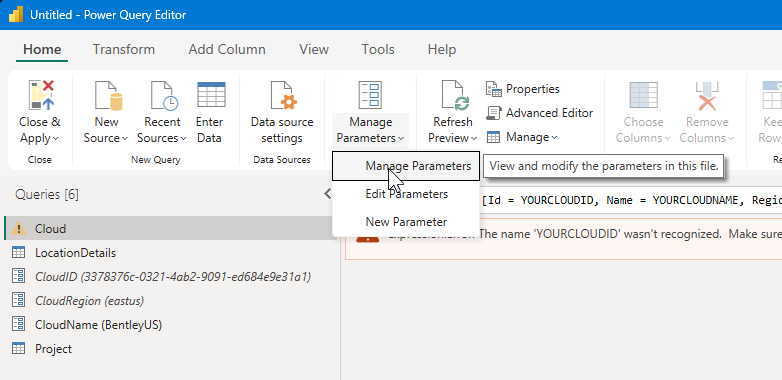This screenshot has width=782, height=380.
Task: Click the Data Sources group label
Action: coord(282,160)
